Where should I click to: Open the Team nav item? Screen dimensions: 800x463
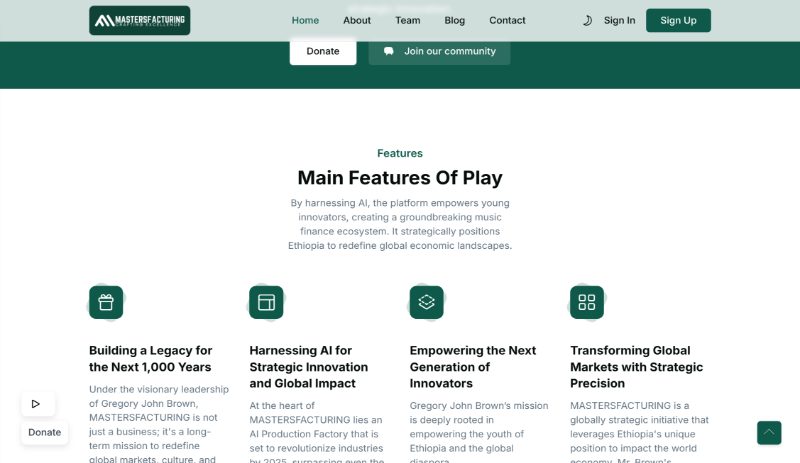(408, 20)
